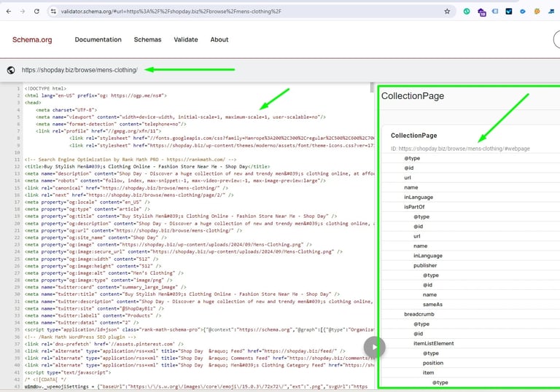Select the itemListElement property row
560x392 pixels.
(471, 343)
